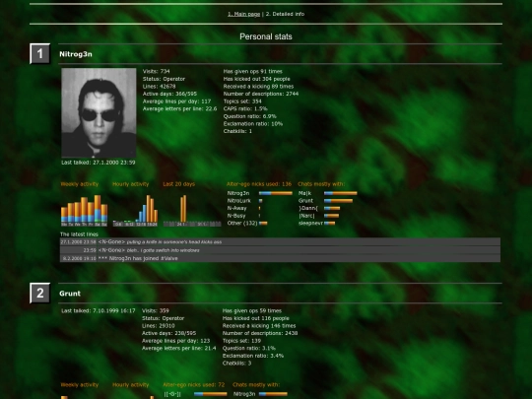This screenshot has width=532, height=399.
Task: Click 'Active days: 238/595' stat
Action: coord(169,333)
